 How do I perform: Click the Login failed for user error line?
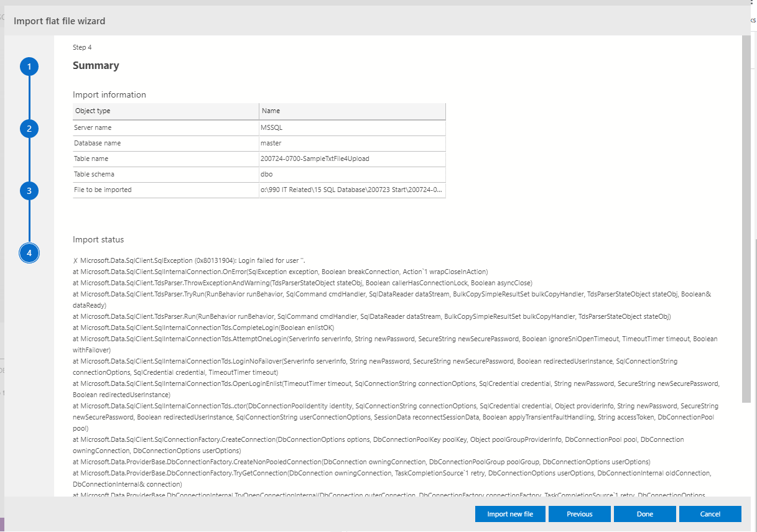(x=189, y=260)
